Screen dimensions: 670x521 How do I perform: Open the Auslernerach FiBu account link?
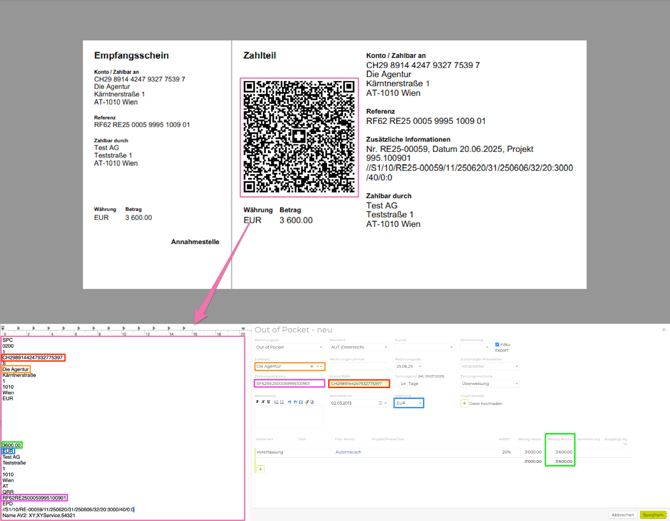tap(348, 452)
